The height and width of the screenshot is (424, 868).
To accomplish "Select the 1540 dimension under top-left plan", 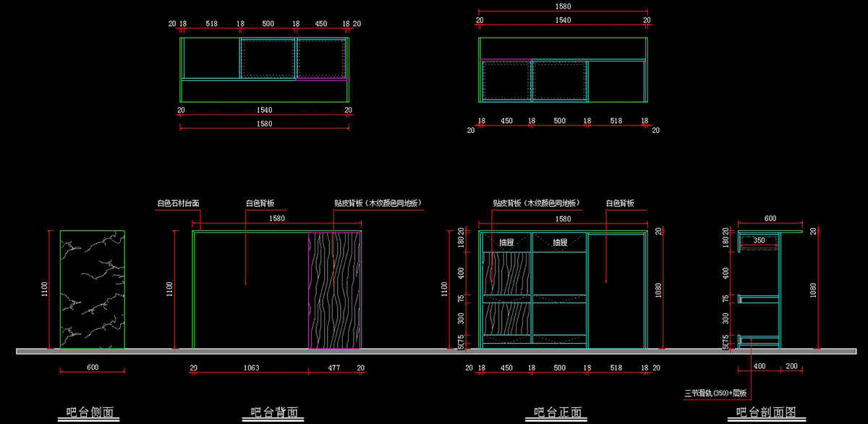I will pos(264,110).
